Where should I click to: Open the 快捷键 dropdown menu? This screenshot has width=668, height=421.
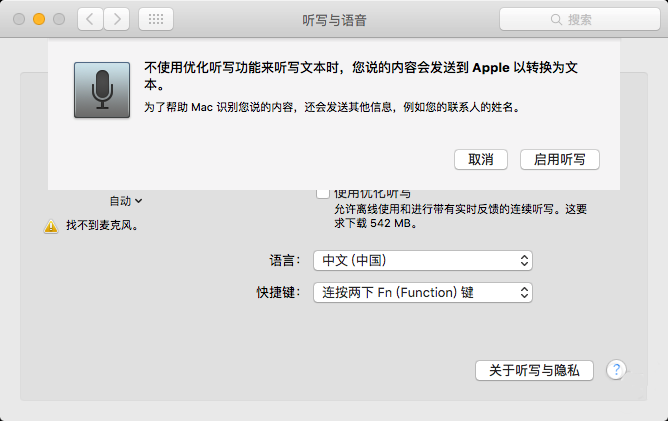pos(423,293)
